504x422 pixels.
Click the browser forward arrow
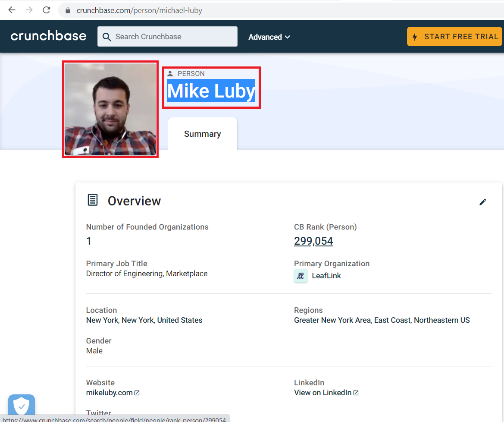click(29, 10)
